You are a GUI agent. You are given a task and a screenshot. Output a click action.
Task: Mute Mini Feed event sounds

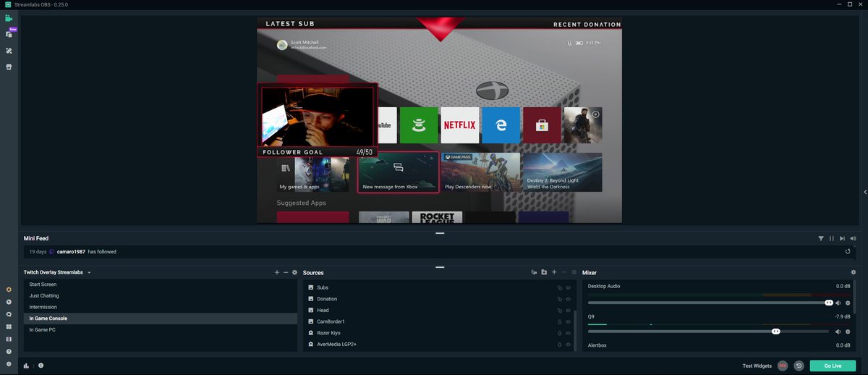pyautogui.click(x=854, y=238)
